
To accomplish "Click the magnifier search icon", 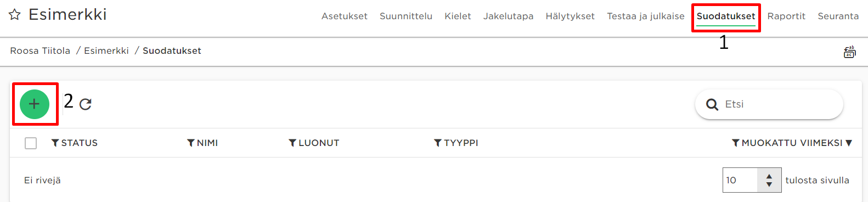I will click(x=712, y=104).
